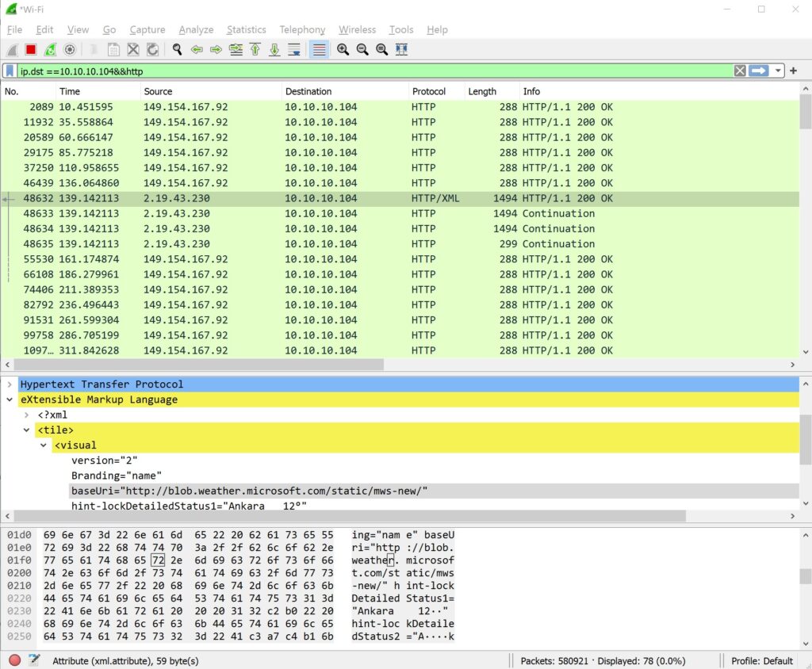This screenshot has width=812, height=669.
Task: Click Profile: Default in status bar
Action: click(x=762, y=661)
